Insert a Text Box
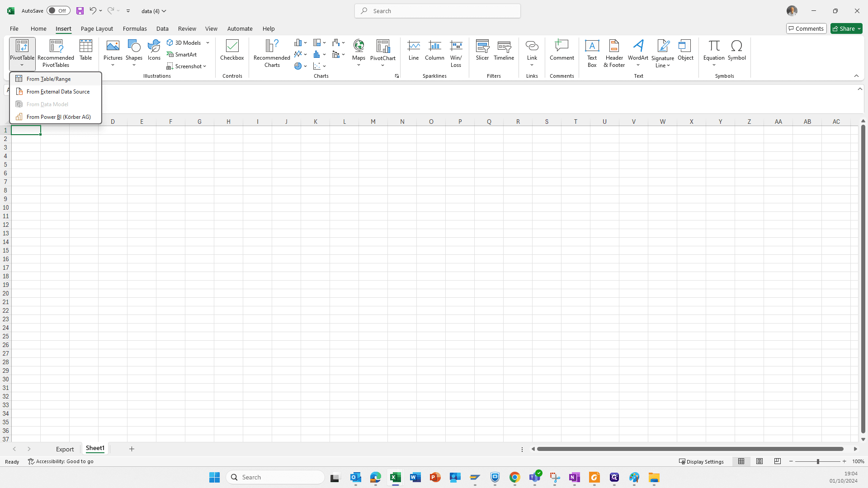This screenshot has width=868, height=488. [592, 53]
